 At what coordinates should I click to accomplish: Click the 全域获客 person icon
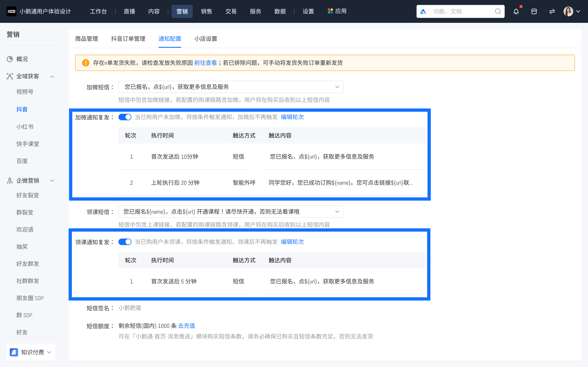[9, 76]
